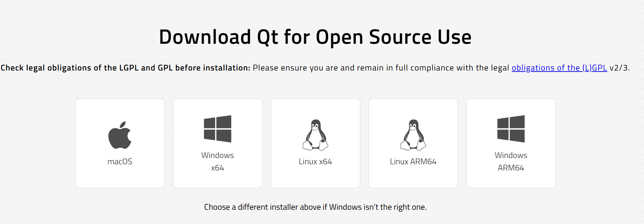
Task: Select the 'Linux ARM64' text label
Action: (x=413, y=161)
